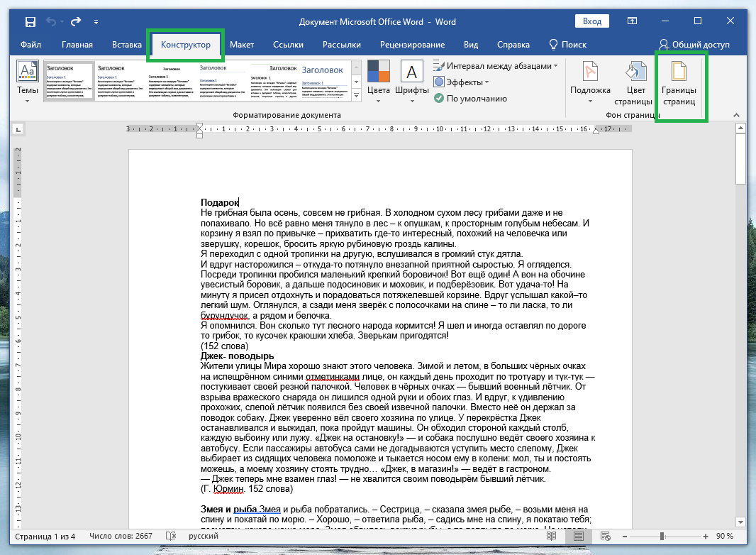The height and width of the screenshot is (555, 756).
Task: Expand the full style sets gallery
Action: click(x=356, y=96)
